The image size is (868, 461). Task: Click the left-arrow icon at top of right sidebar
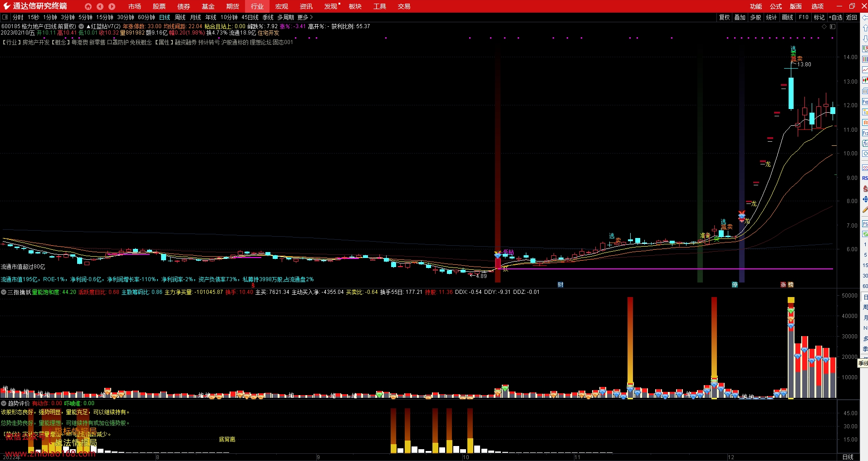click(865, 18)
